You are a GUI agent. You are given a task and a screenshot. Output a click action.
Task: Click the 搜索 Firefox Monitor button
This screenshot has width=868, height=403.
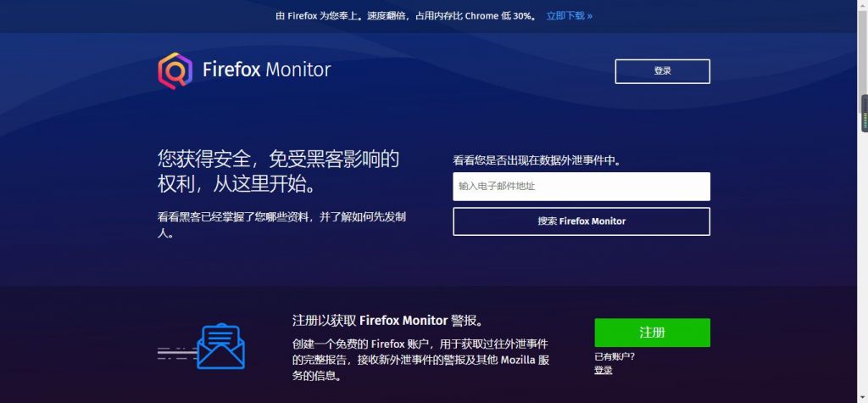(581, 221)
